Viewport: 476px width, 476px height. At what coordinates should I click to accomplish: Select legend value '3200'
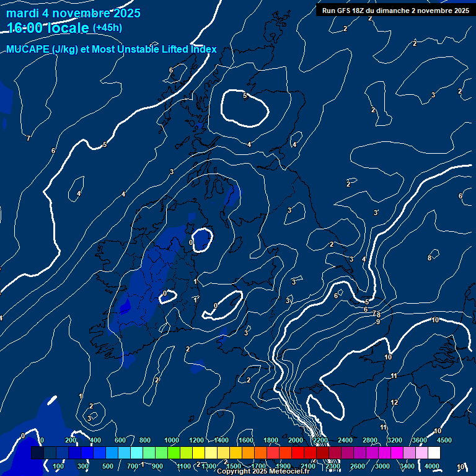(x=395, y=440)
